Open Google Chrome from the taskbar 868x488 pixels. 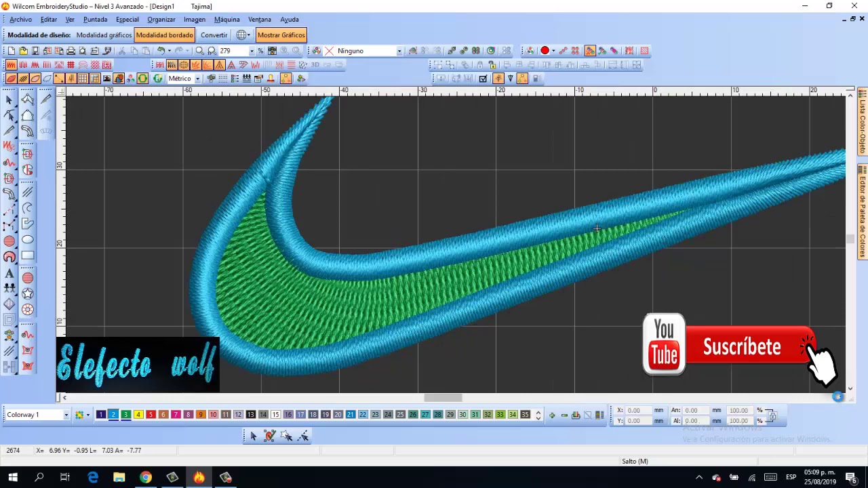(145, 477)
